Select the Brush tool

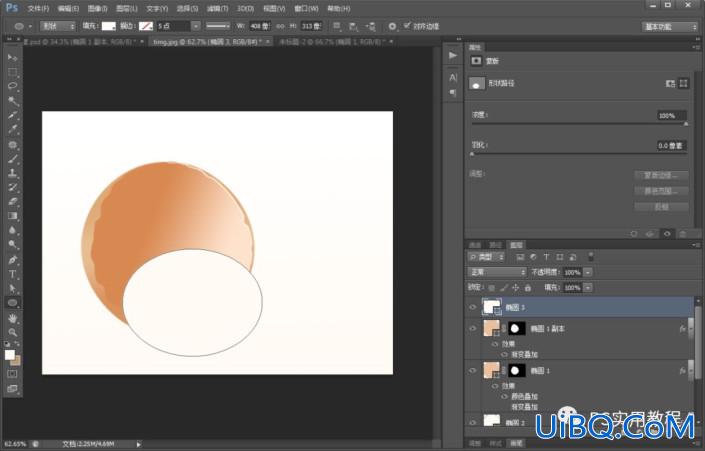point(13,159)
